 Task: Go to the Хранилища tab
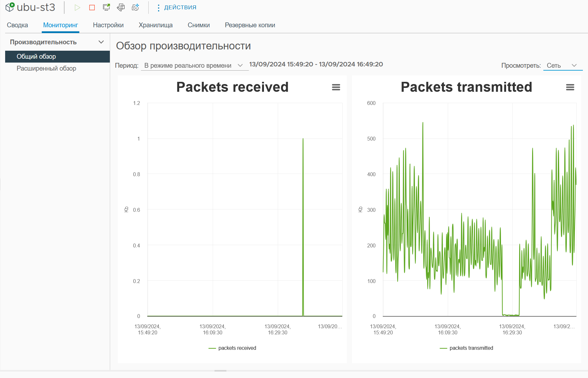[x=156, y=25]
